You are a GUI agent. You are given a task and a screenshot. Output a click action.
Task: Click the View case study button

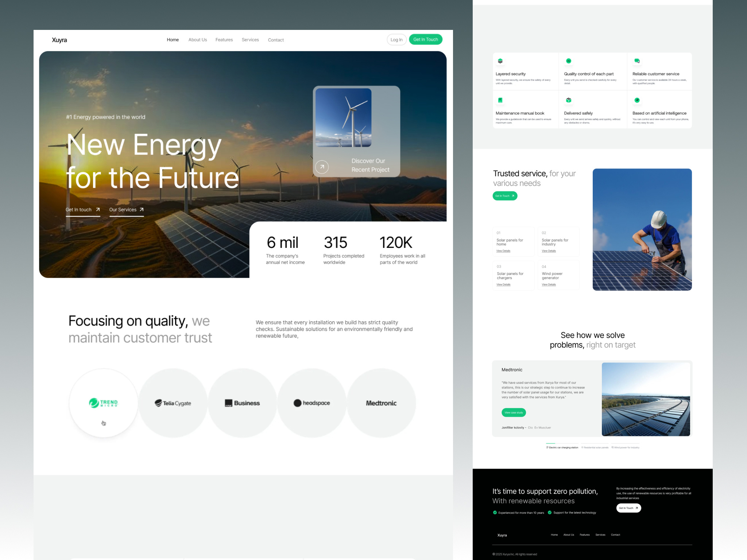[x=514, y=412]
